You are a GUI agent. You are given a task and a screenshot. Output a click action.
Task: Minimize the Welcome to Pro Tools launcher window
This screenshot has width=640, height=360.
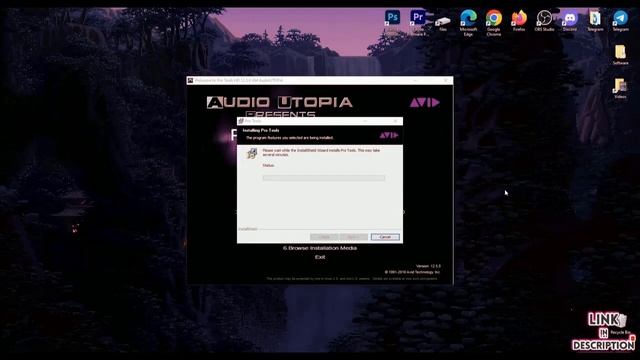click(415, 80)
